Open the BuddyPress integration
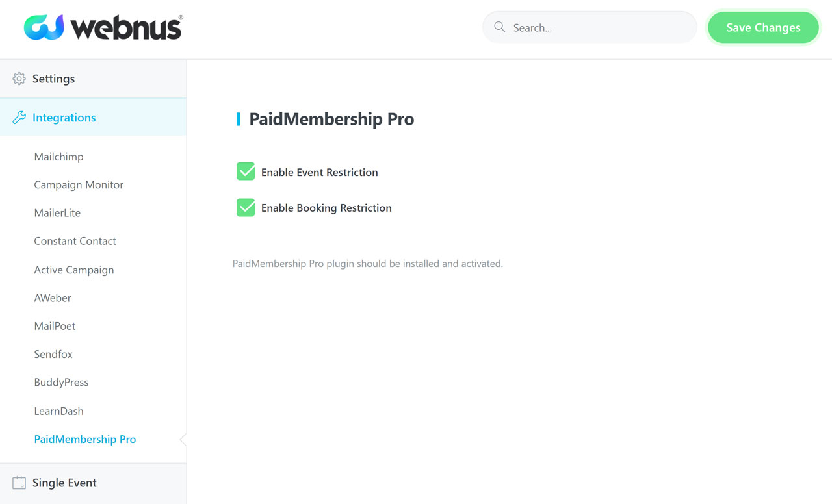Viewport: 832px width, 504px height. (61, 382)
